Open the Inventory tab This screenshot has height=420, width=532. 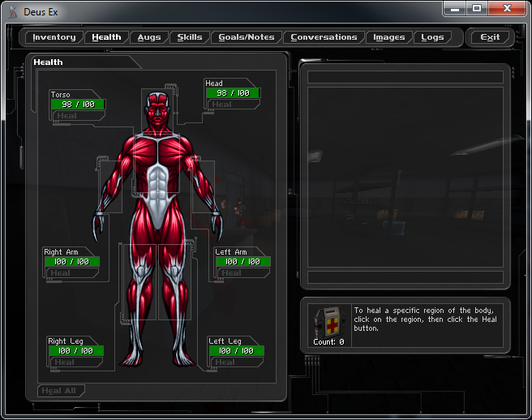click(54, 37)
